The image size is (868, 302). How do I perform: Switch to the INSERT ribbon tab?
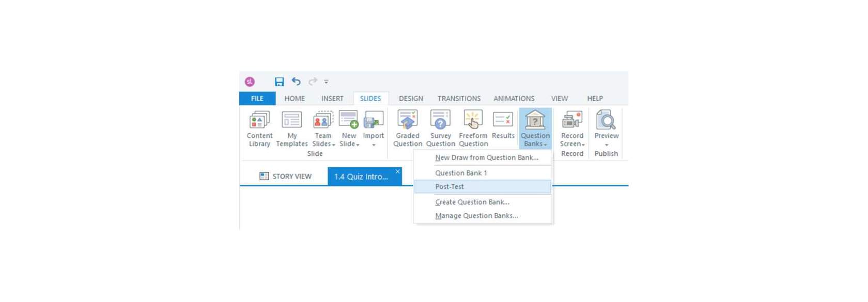tap(332, 98)
